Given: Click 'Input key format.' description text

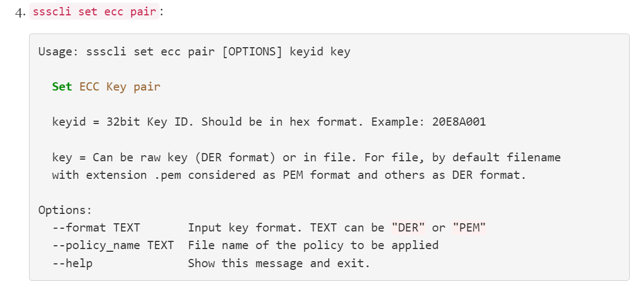Looking at the screenshot, I should click(x=245, y=228).
